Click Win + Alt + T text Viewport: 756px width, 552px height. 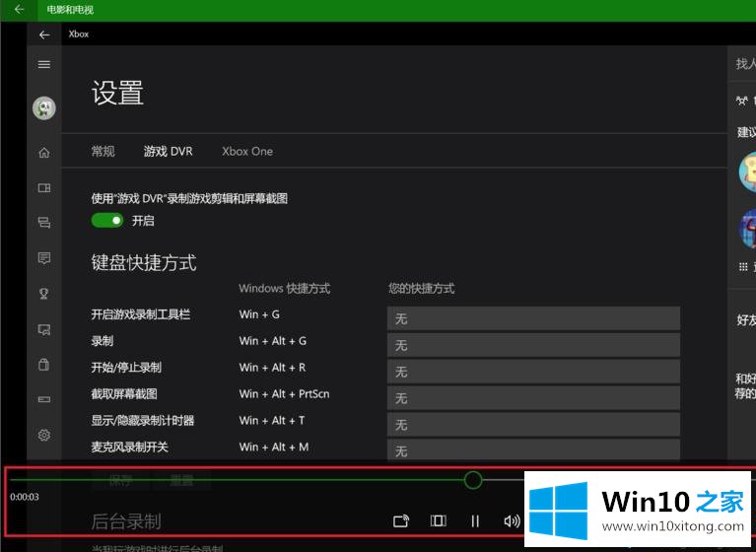point(272,420)
